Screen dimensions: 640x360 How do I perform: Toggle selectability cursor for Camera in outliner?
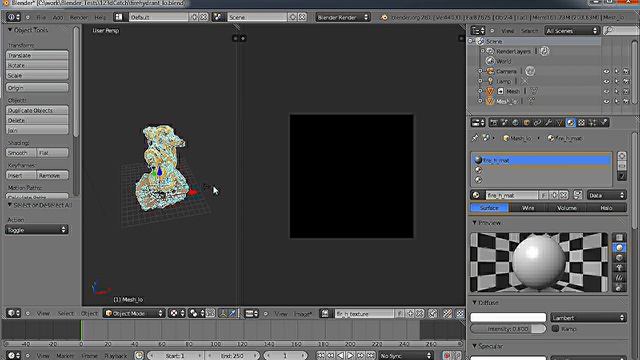click(616, 71)
